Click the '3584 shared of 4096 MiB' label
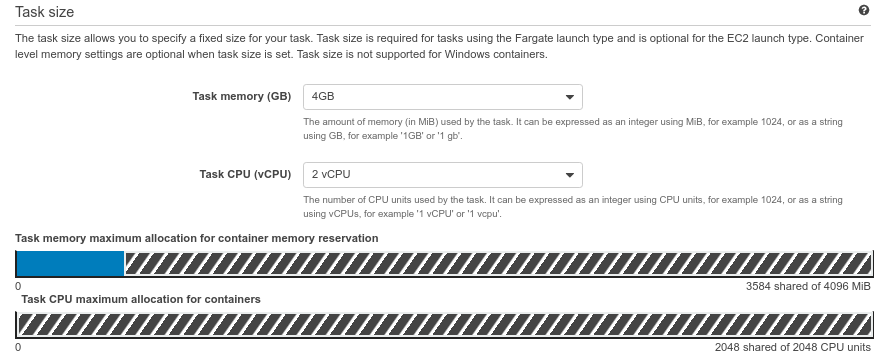The image size is (882, 360). (x=808, y=286)
